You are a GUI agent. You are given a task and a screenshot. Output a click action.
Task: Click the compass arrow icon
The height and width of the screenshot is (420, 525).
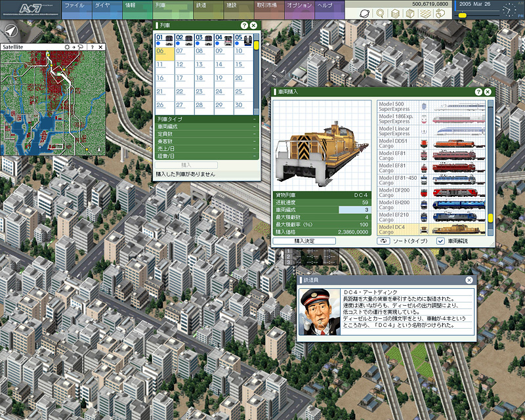(x=11, y=31)
